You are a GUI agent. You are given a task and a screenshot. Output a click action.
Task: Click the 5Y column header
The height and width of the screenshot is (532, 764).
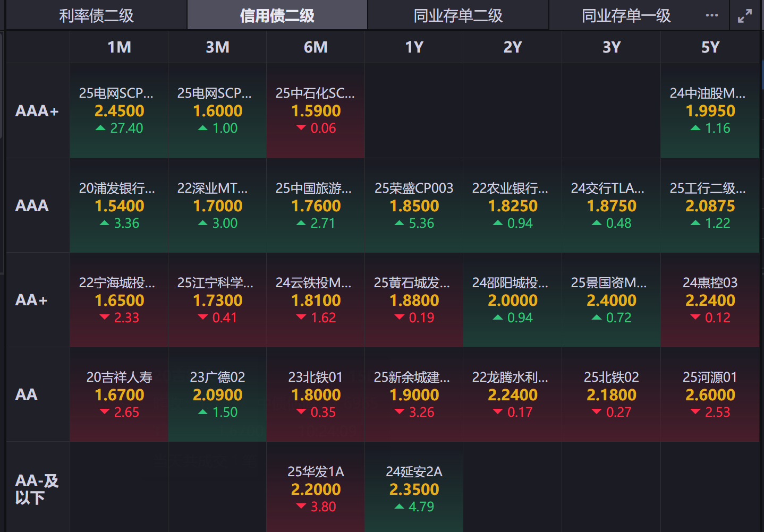[x=710, y=47]
